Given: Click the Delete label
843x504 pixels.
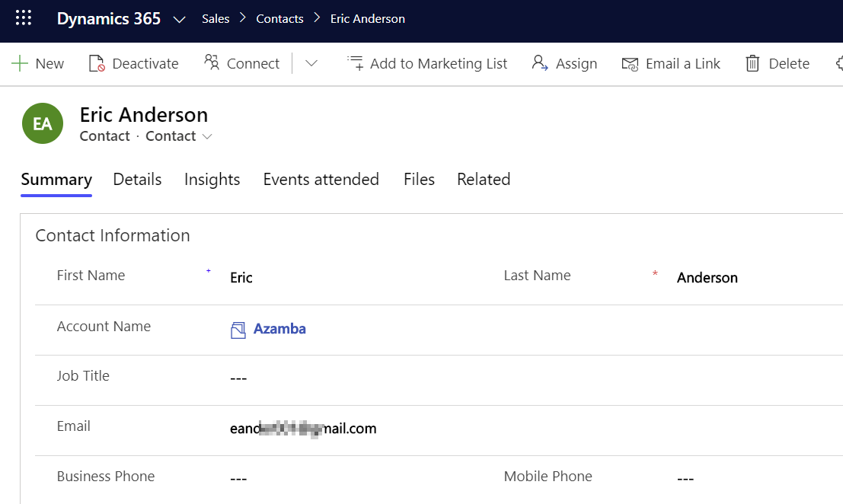Looking at the screenshot, I should (x=789, y=63).
